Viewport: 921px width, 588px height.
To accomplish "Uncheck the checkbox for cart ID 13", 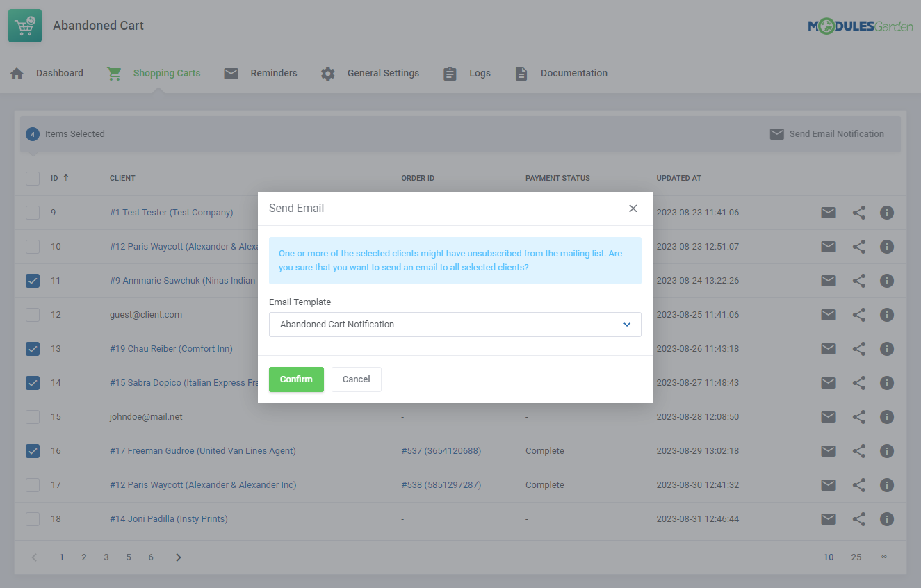I will pos(33,348).
